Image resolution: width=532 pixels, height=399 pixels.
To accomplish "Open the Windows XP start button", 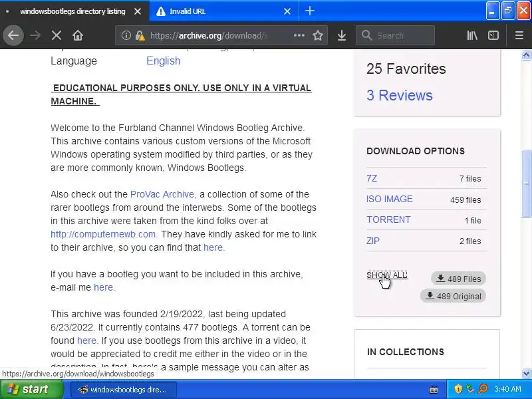I will pyautogui.click(x=31, y=389).
